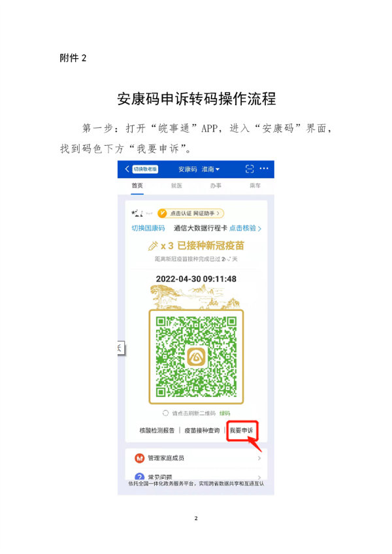The height and width of the screenshot is (554, 392).
Task: Open the scan icon in the header
Action: (x=250, y=169)
